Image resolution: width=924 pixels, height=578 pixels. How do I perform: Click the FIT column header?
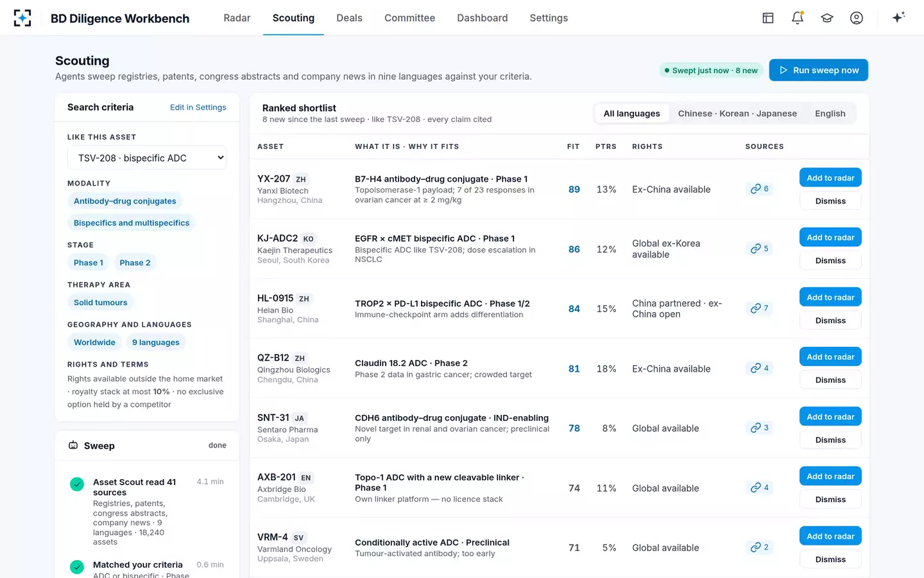(x=573, y=146)
